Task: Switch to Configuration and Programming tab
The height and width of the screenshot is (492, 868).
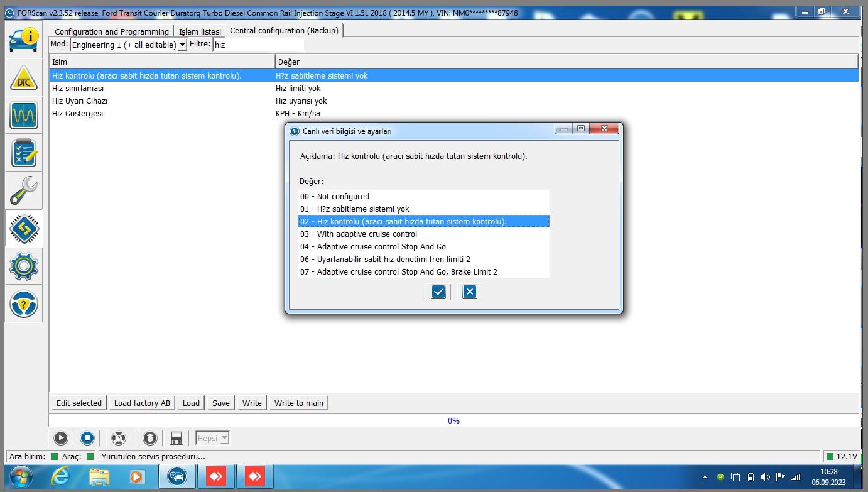Action: pos(112,31)
